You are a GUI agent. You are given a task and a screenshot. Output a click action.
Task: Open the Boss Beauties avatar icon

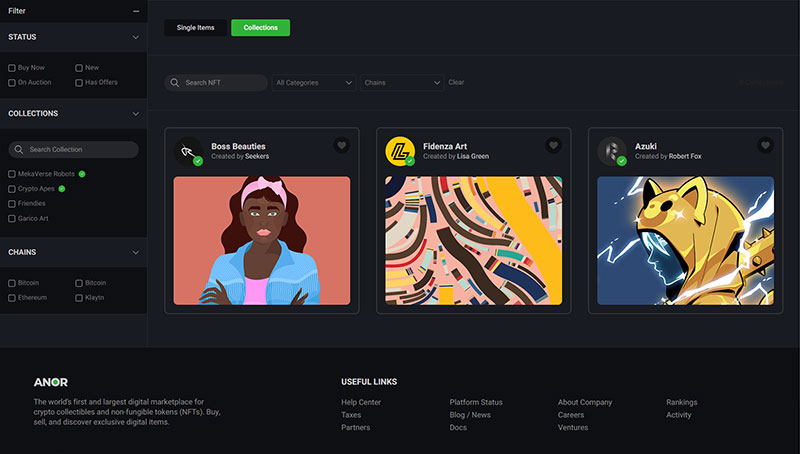coord(188,151)
